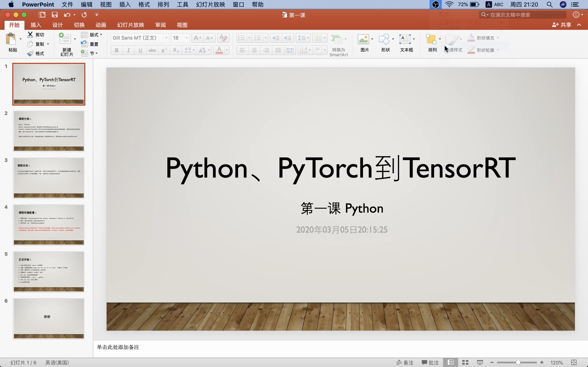The height and width of the screenshot is (367, 588).
Task: Open the 幻灯片放映 menu in menu bar
Action: click(x=210, y=5)
